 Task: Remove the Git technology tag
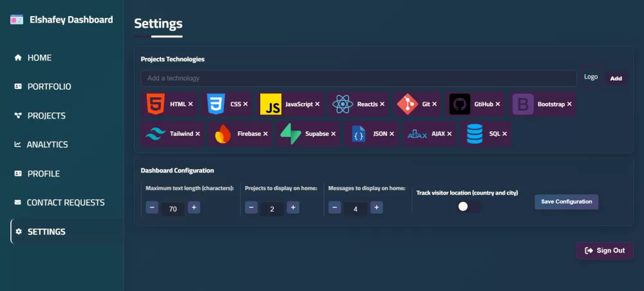(435, 104)
